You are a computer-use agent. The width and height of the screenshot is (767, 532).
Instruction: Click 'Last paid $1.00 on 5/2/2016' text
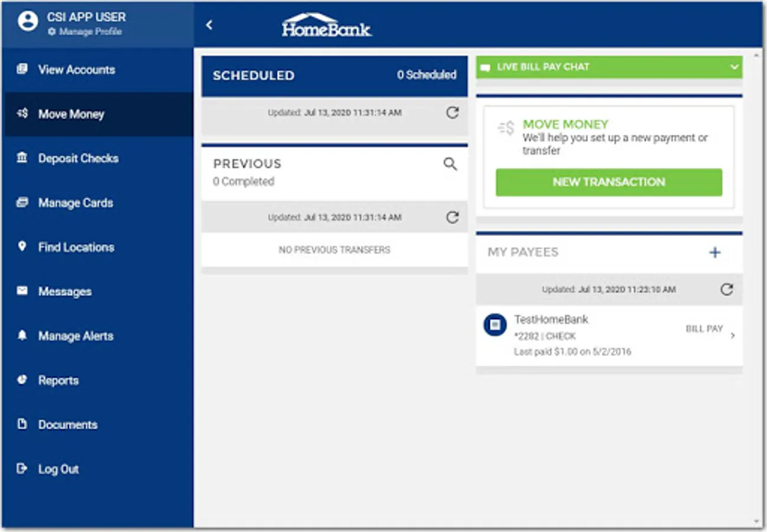point(573,352)
